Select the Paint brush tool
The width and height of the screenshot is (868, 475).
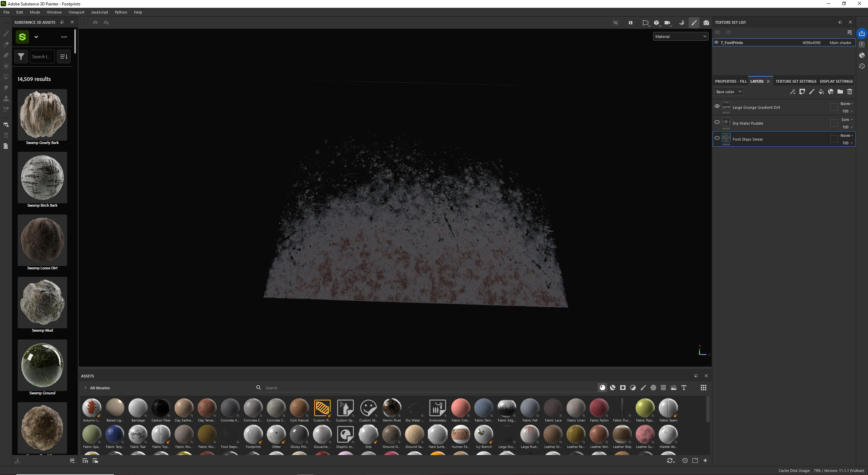tap(6, 35)
